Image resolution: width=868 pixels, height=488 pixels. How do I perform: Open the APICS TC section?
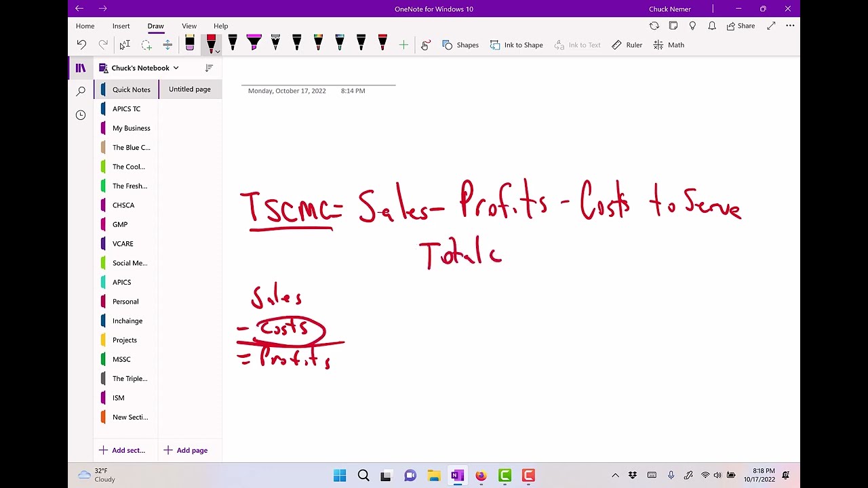[x=126, y=108]
